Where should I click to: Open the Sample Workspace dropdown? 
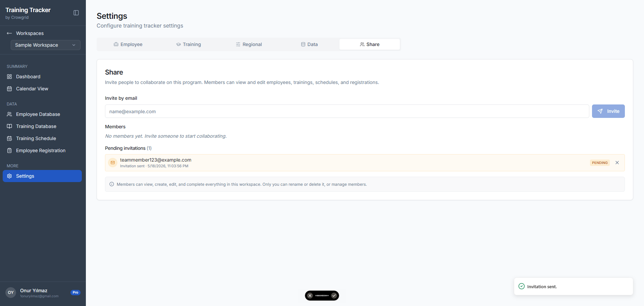(46, 45)
